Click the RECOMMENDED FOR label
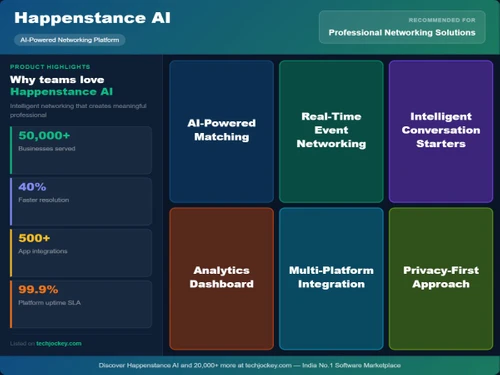 (442, 20)
